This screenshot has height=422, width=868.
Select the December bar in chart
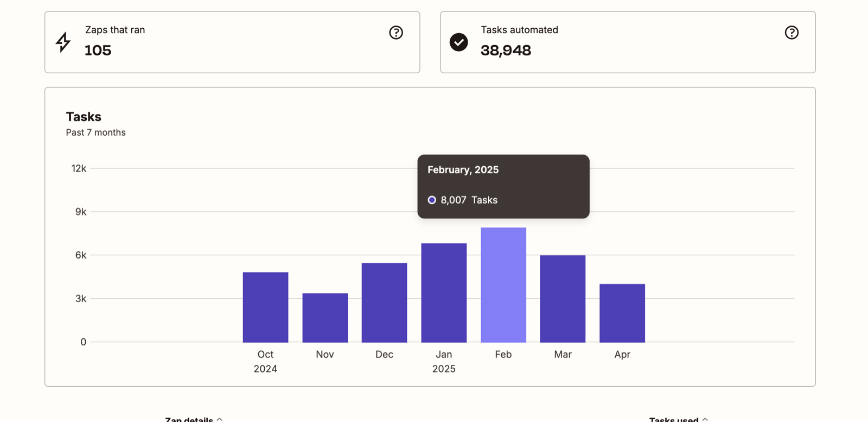pos(384,303)
